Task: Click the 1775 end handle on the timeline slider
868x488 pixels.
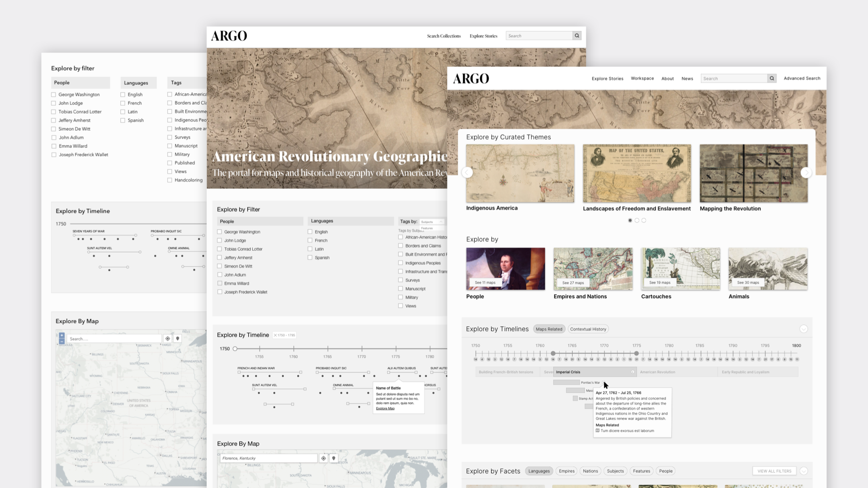Action: (637, 353)
